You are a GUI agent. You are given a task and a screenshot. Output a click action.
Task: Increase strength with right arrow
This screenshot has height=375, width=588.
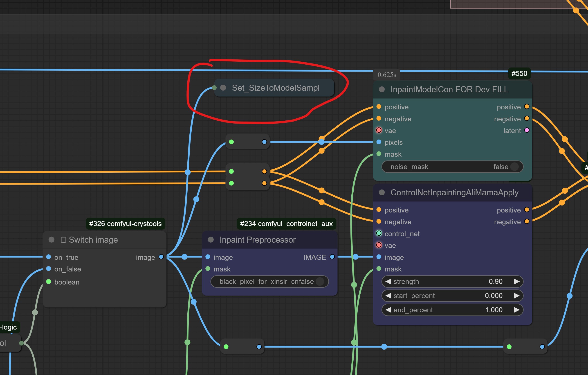(x=516, y=281)
